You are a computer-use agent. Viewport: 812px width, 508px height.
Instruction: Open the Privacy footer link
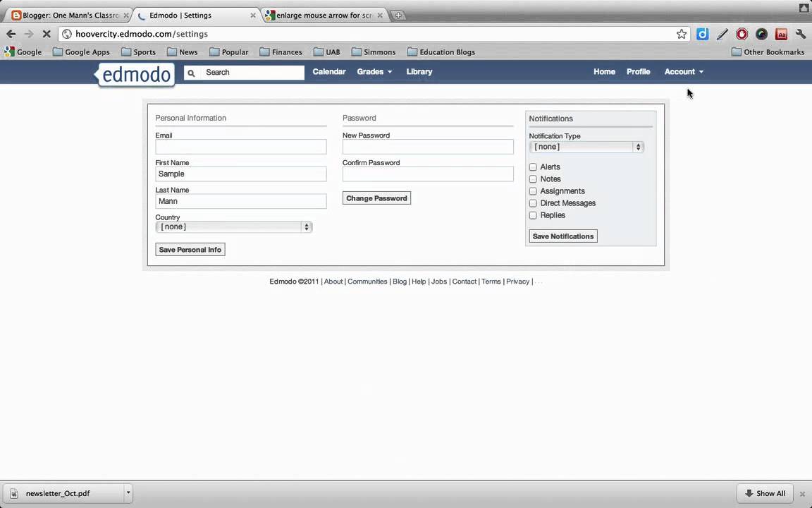click(517, 282)
